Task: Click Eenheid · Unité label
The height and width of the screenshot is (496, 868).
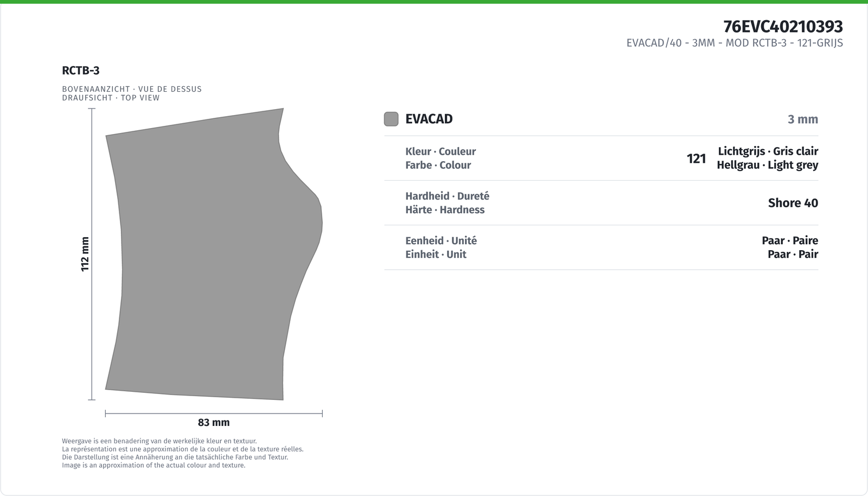Action: coord(441,240)
